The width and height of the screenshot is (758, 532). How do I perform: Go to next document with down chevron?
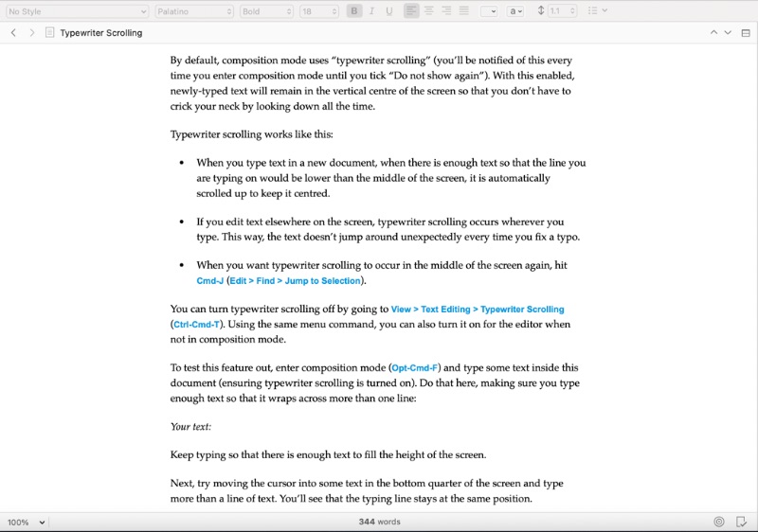[x=728, y=32]
